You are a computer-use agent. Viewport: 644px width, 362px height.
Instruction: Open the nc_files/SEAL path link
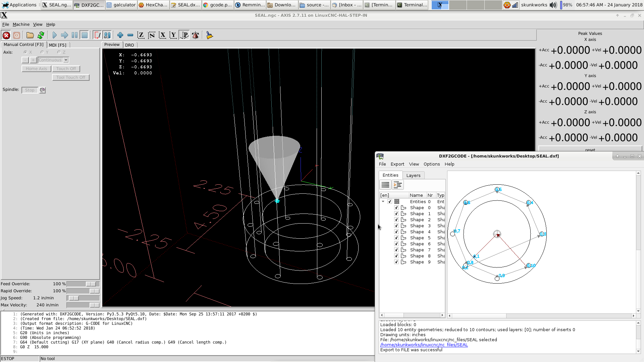(424, 345)
